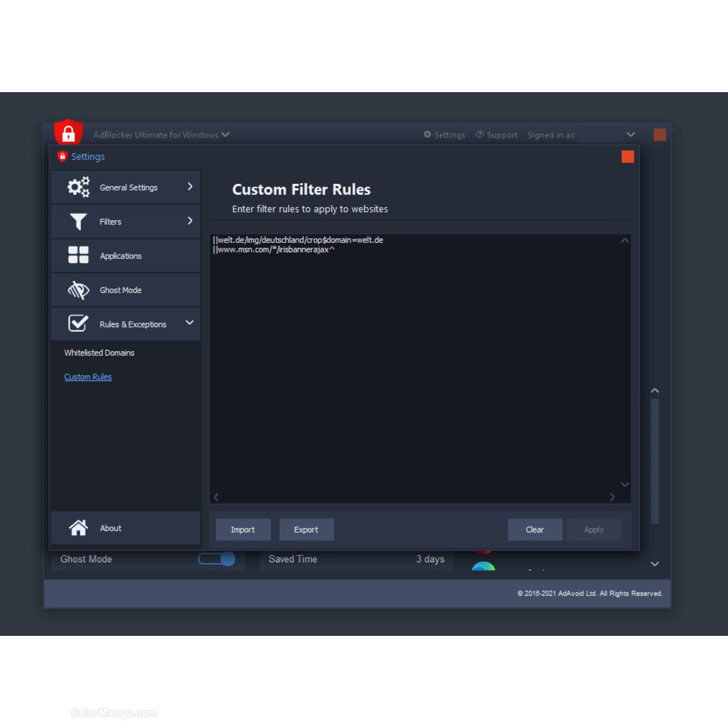728x728 pixels.
Task: Click the Ghost Mode crossed-eye icon
Action: (78, 290)
